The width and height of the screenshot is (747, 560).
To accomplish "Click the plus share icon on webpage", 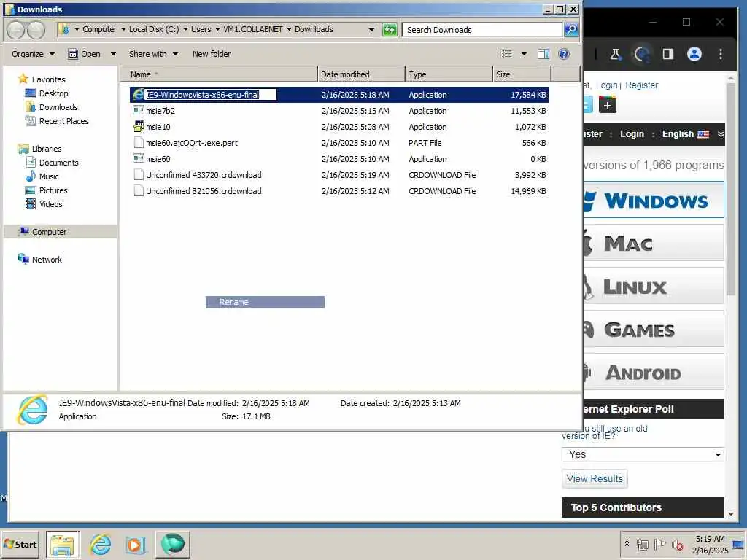I will pyautogui.click(x=608, y=105).
